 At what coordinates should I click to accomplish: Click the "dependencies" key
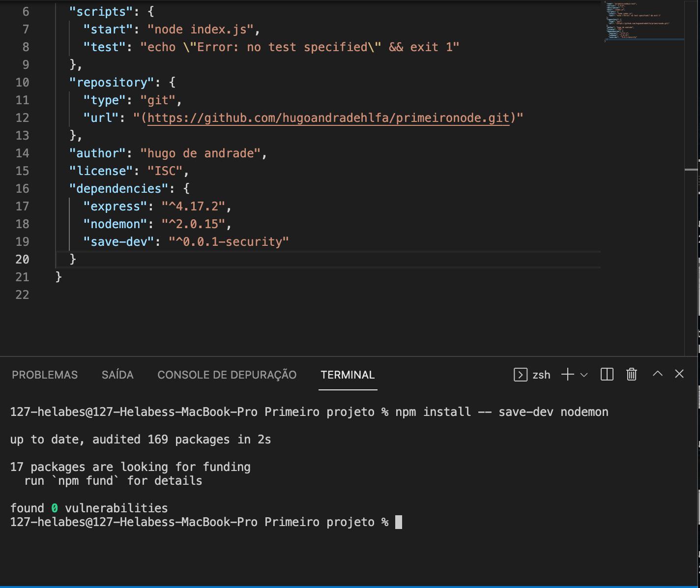119,189
